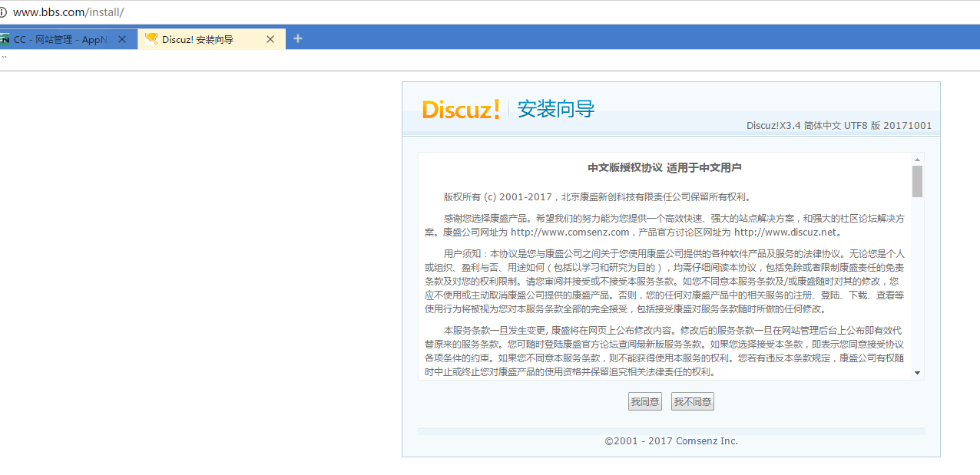Click the Discuz! logo
The height and width of the screenshot is (475, 980).
[462, 109]
